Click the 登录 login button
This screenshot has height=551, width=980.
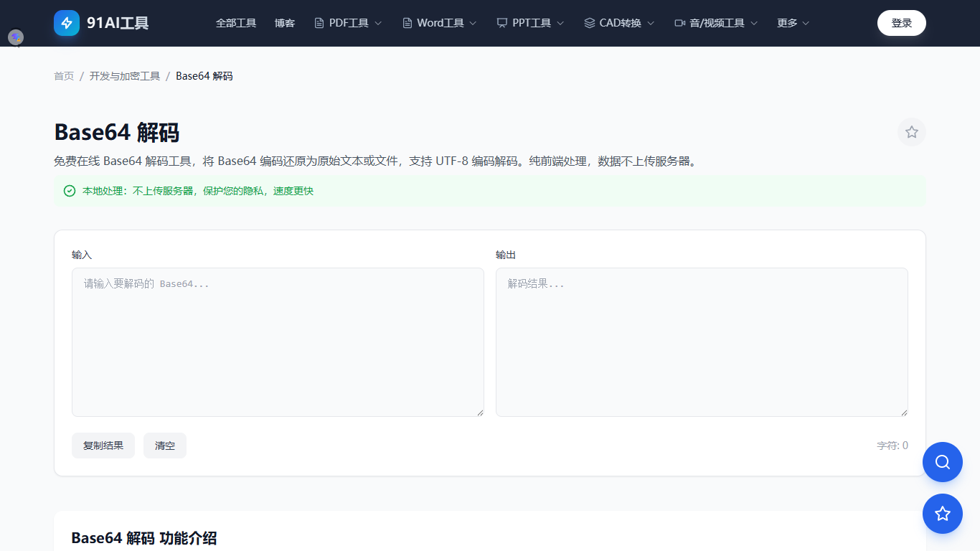[902, 23]
